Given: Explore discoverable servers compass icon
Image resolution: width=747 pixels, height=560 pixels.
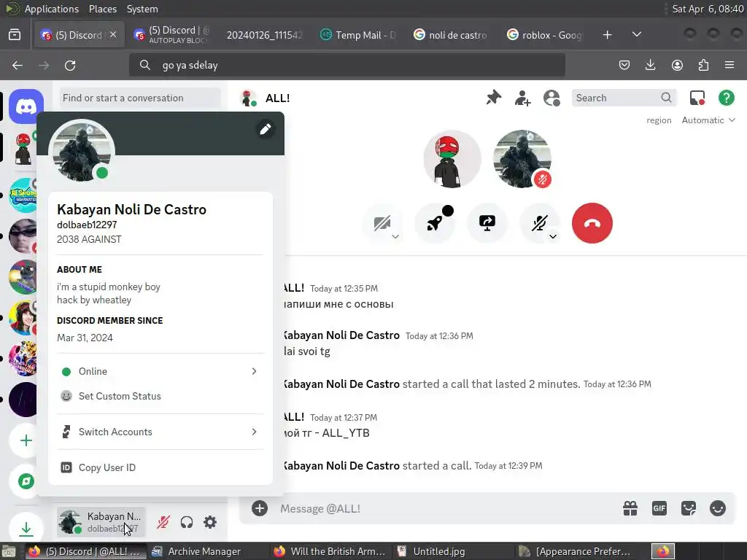Looking at the screenshot, I should tap(26, 481).
